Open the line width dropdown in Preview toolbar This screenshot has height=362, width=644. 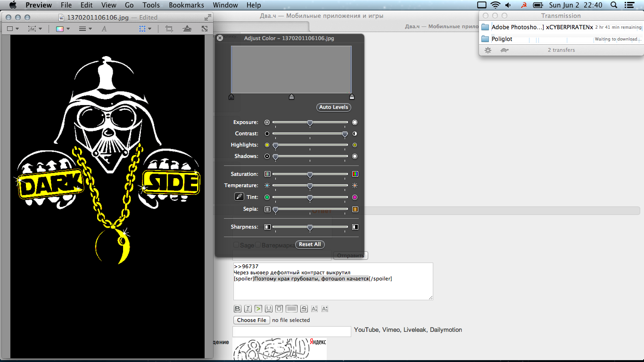pyautogui.click(x=85, y=29)
